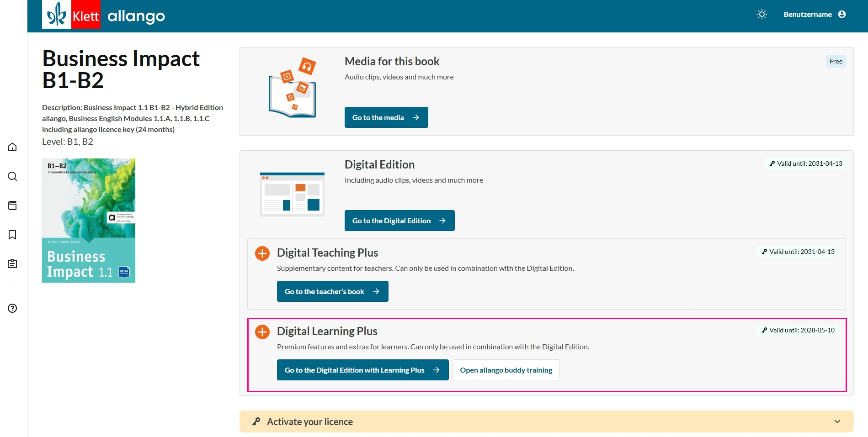Toggle light/dark theme with sun icon

[x=761, y=15]
